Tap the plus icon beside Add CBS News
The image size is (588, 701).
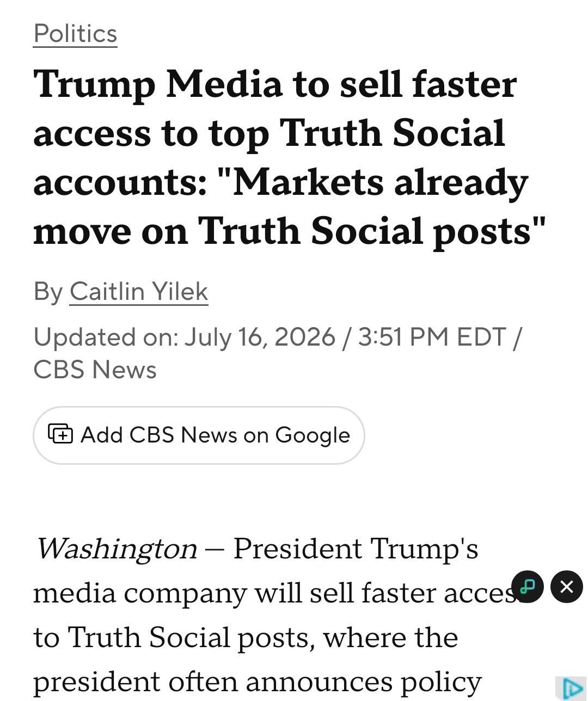(x=60, y=434)
